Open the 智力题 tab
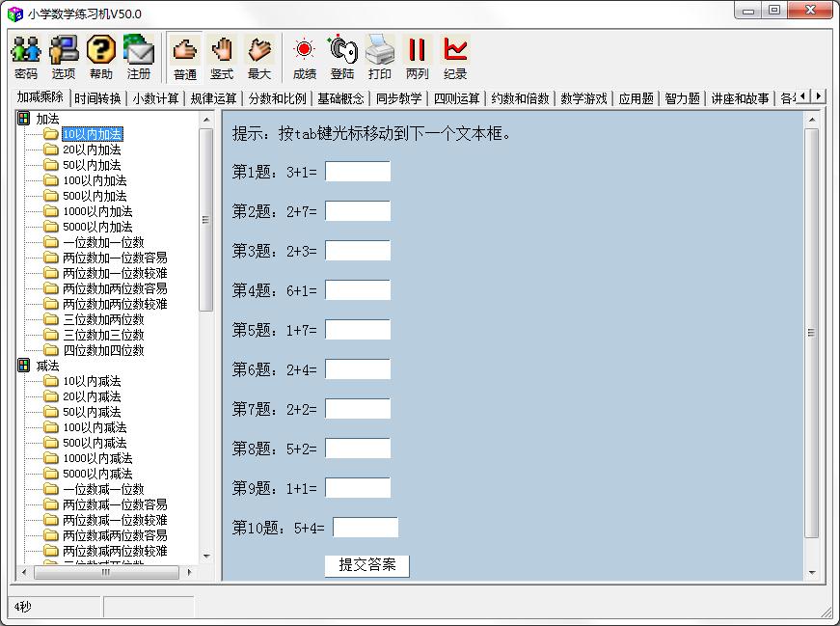Viewport: 840px width, 626px height. pyautogui.click(x=683, y=98)
